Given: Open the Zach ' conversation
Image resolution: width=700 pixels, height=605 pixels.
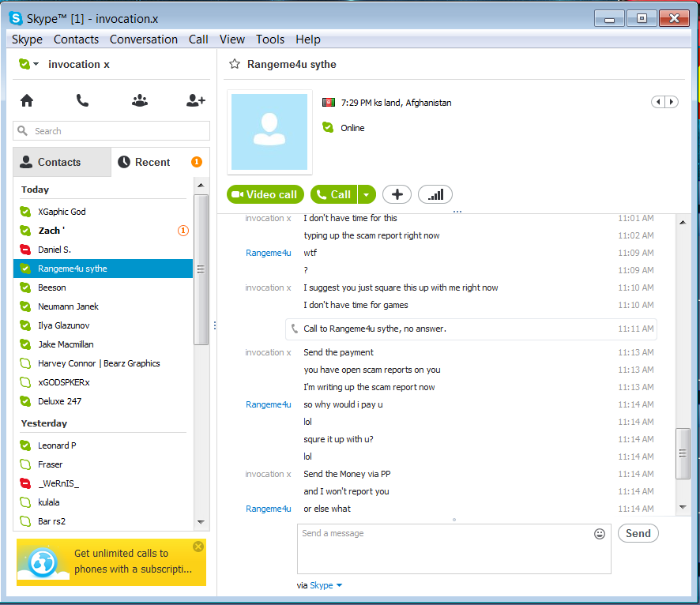Looking at the screenshot, I should 103,231.
